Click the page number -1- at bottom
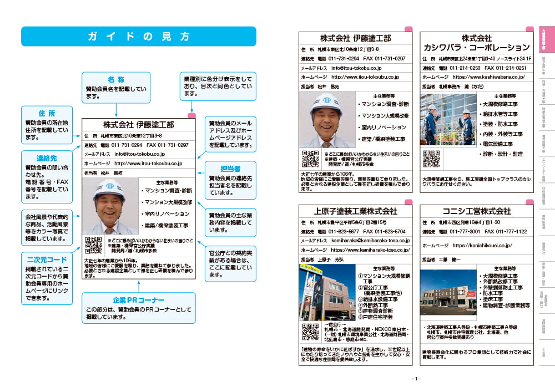This screenshot has width=555, height=392. 416,379
